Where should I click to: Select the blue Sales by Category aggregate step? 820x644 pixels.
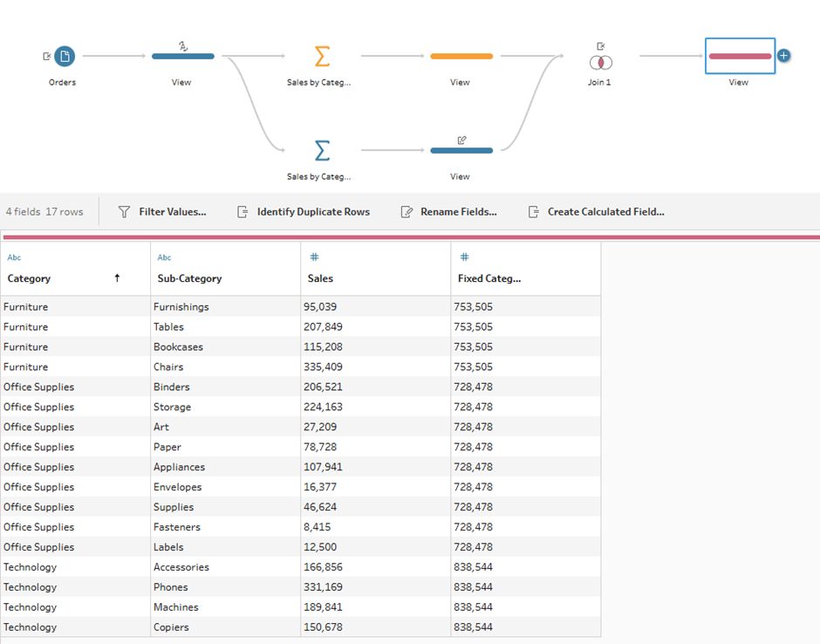(322, 150)
